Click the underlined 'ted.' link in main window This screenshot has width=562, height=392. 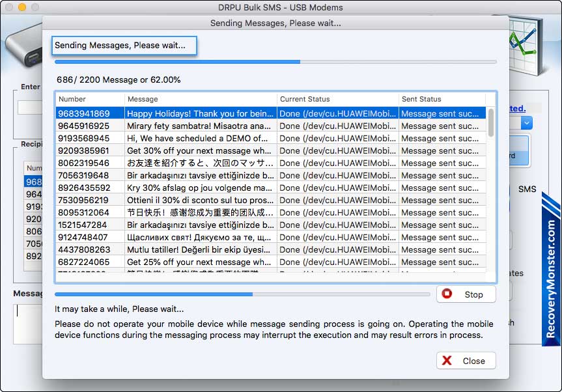pos(518,108)
